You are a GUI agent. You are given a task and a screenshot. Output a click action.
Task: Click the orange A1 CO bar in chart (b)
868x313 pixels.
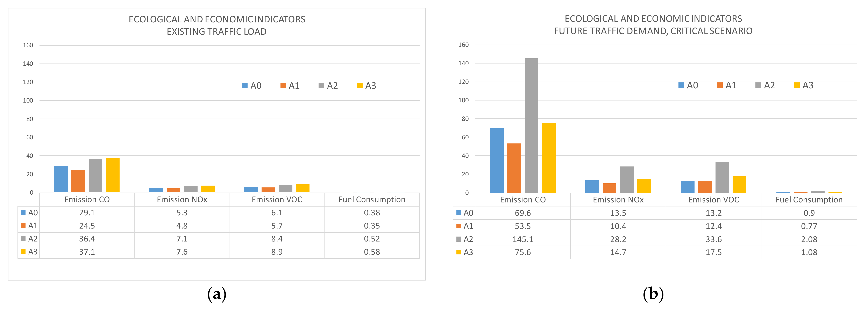coord(514,168)
